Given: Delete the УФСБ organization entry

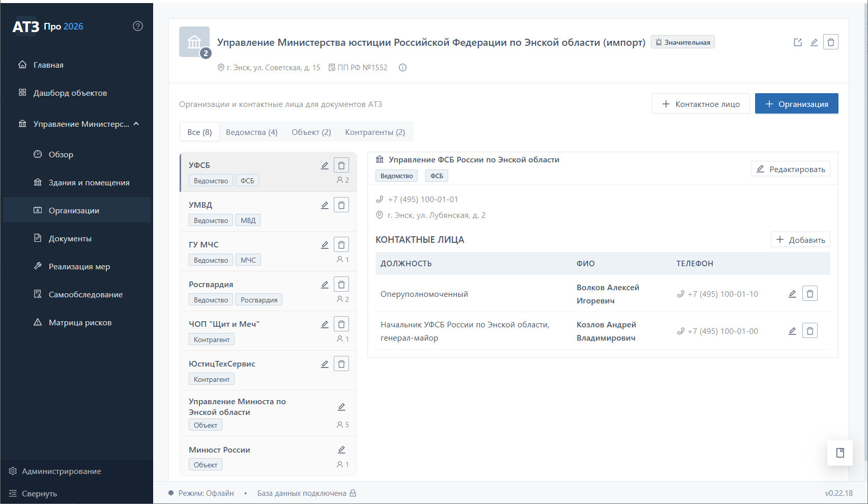Looking at the screenshot, I should (x=341, y=165).
